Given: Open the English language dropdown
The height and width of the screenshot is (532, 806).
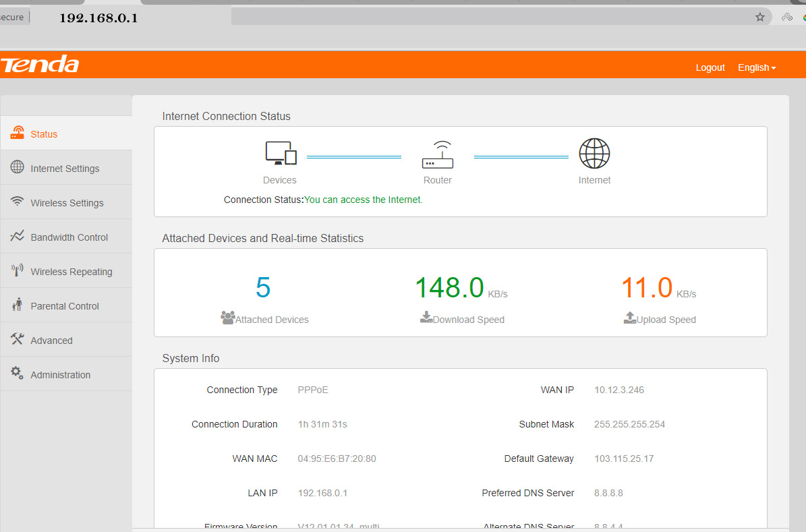Looking at the screenshot, I should tap(756, 67).
